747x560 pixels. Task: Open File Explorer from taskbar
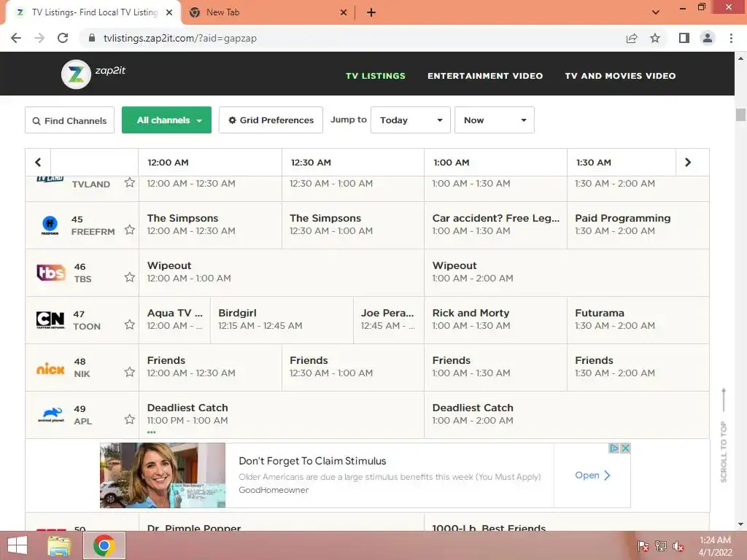click(59, 545)
